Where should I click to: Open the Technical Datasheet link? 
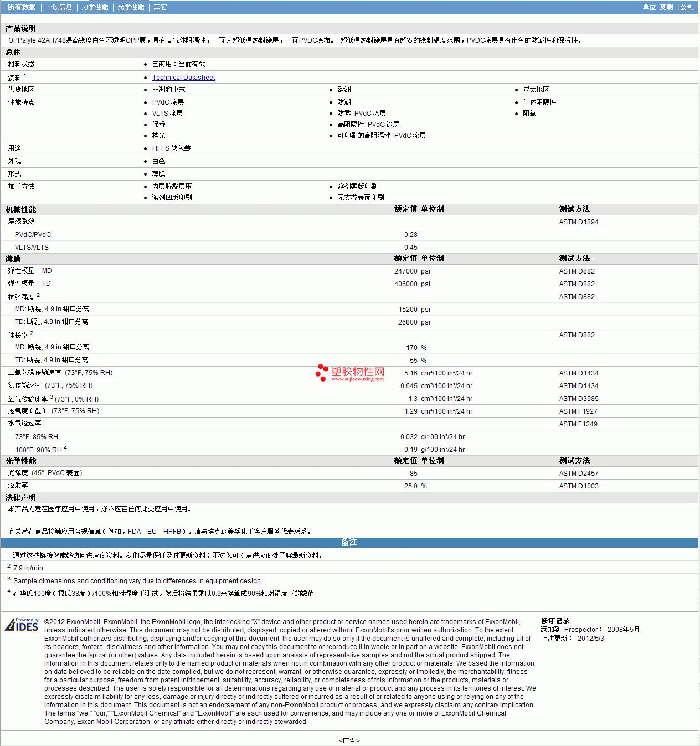[x=183, y=78]
